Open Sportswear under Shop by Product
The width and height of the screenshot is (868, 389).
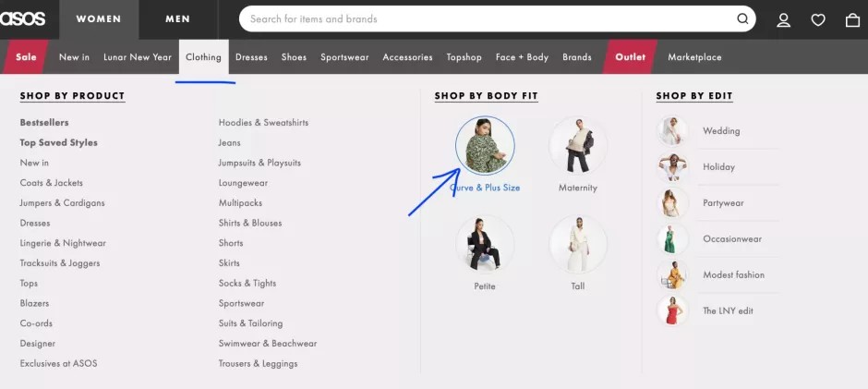coord(241,303)
